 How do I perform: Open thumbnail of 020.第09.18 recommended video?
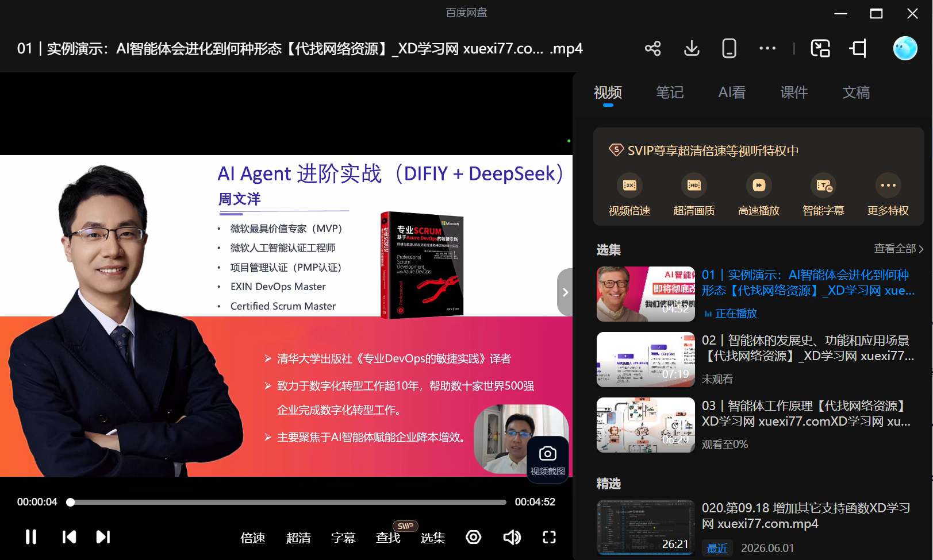(x=646, y=527)
